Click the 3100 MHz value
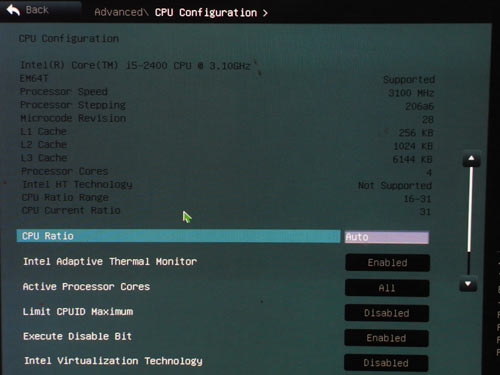Image resolution: width=500 pixels, height=375 pixels. tap(411, 93)
